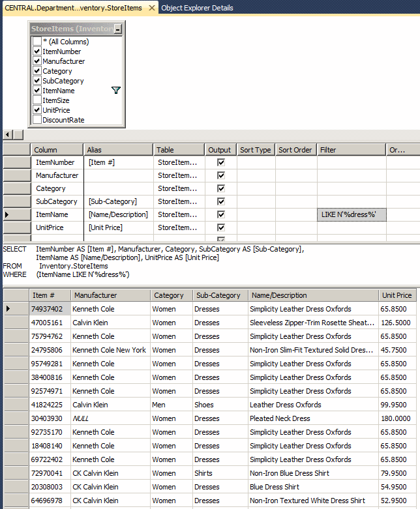This screenshot has width=420, height=509.
Task: Click the Item # results column header
Action: (x=50, y=295)
